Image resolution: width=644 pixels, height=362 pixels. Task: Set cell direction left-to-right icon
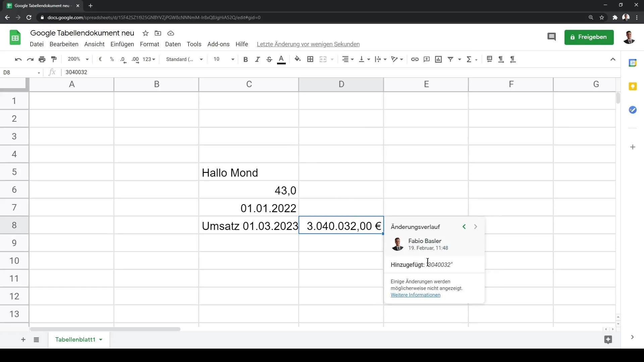[501, 59]
